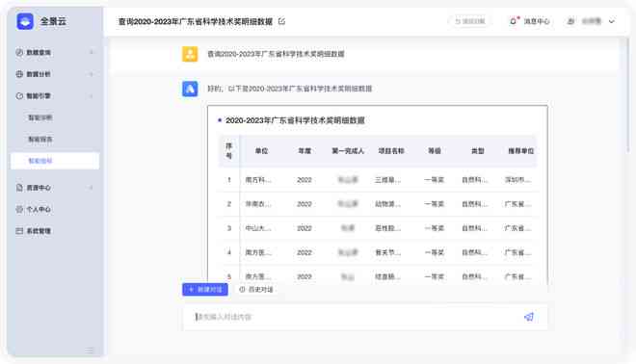Click the 项目名称 cell in row 1
Image resolution: width=636 pixels, height=364 pixels.
click(387, 180)
